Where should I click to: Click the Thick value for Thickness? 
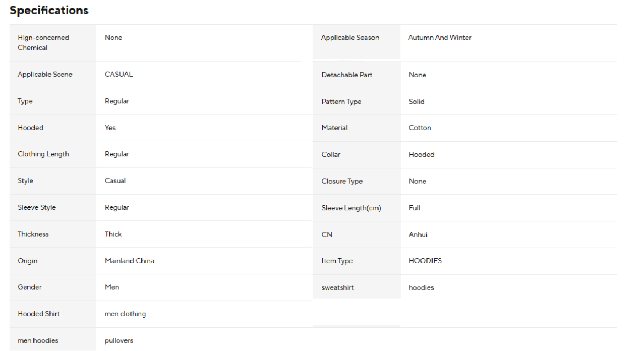[x=113, y=235]
